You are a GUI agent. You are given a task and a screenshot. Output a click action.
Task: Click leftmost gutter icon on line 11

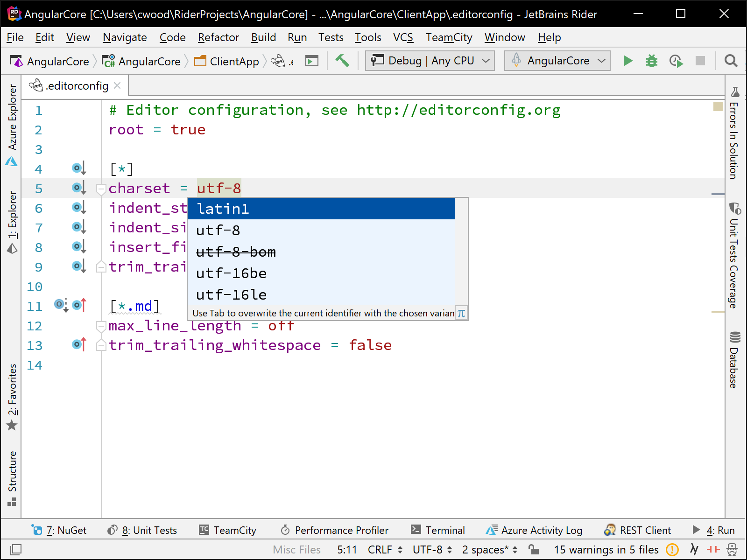click(x=61, y=305)
